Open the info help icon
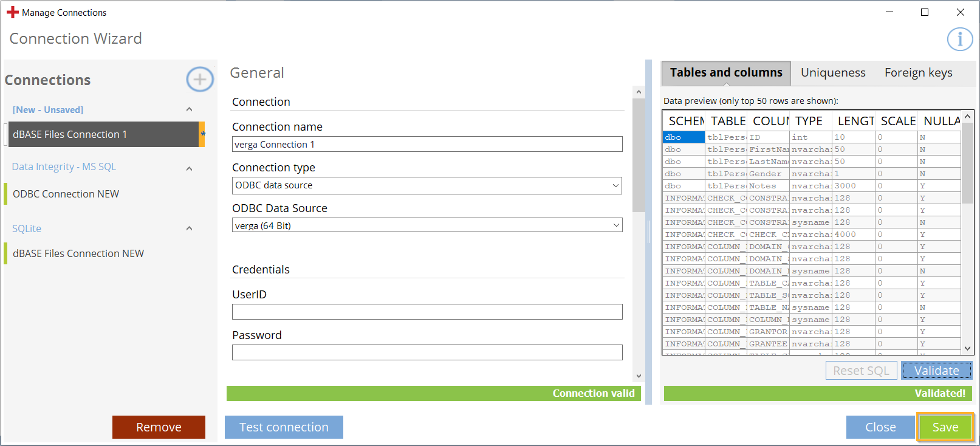 [x=959, y=39]
